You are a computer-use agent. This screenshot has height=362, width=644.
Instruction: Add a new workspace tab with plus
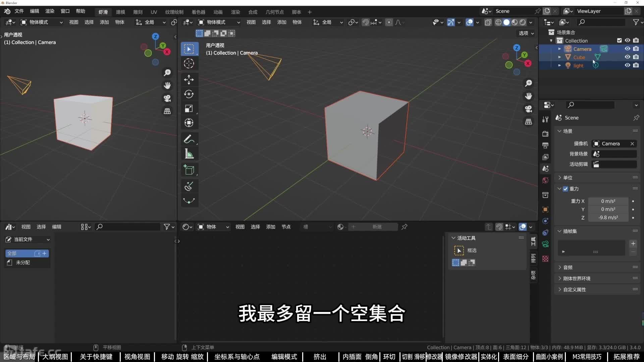coord(310,12)
